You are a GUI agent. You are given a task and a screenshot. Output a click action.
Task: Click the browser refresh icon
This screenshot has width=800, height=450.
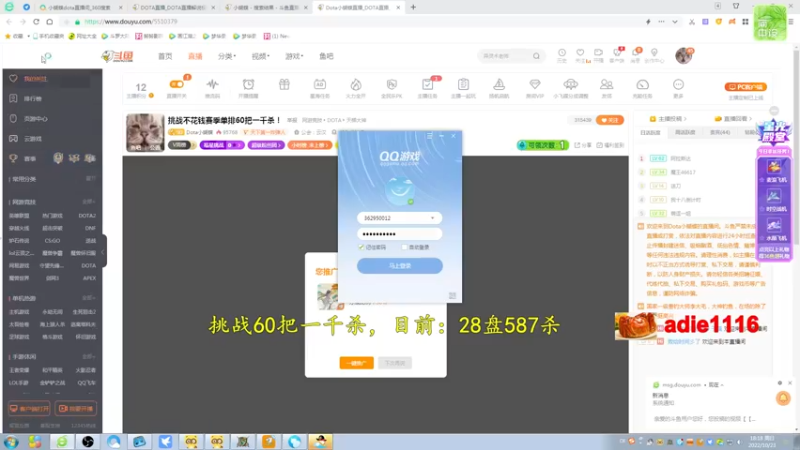click(36, 22)
